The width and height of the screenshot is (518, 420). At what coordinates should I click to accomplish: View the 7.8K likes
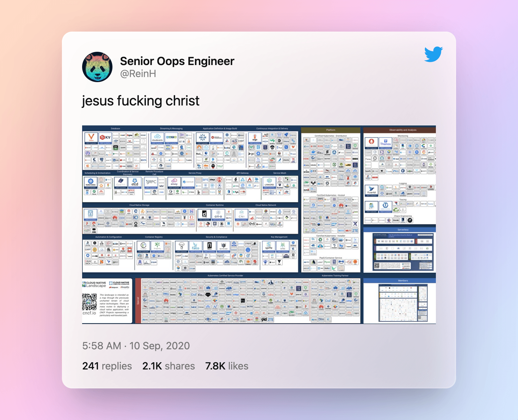[227, 366]
